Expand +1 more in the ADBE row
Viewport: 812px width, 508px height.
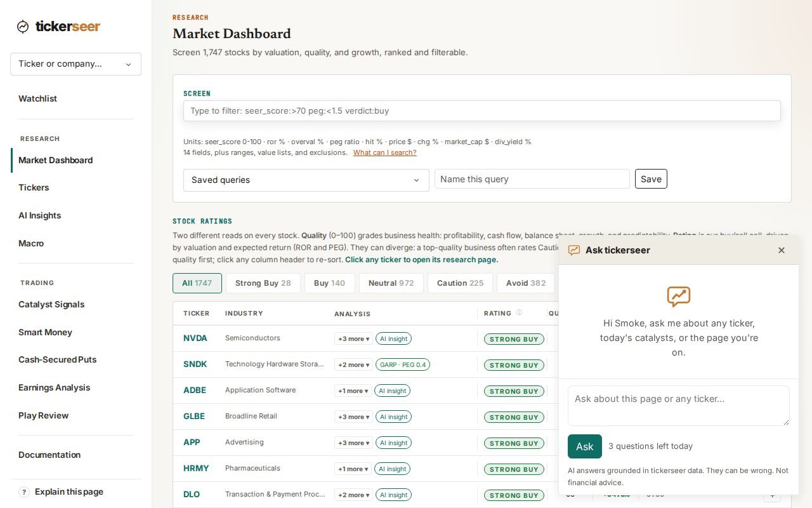353,391
